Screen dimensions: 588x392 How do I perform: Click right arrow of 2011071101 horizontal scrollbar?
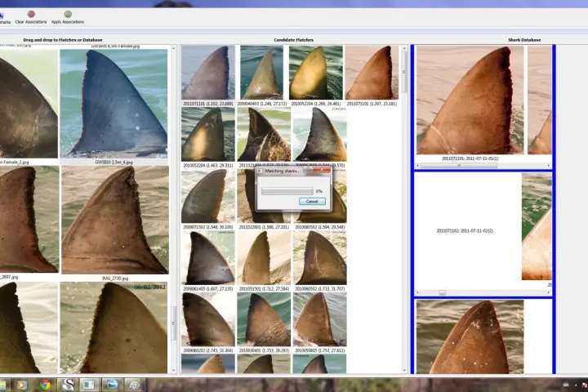(x=549, y=166)
